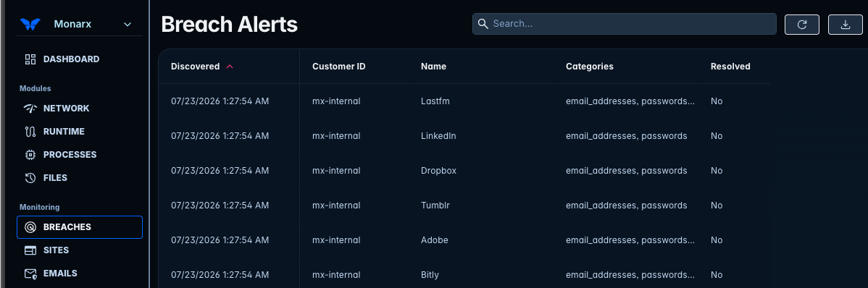Click the LinkedIn row categories cell
Viewport: 868px width, 288px height.
click(627, 136)
